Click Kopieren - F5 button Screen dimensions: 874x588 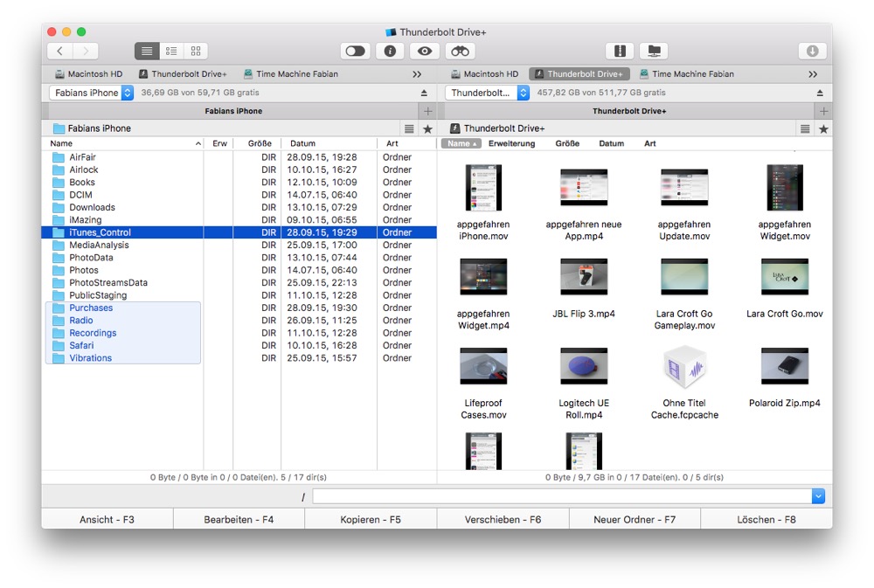click(x=371, y=520)
